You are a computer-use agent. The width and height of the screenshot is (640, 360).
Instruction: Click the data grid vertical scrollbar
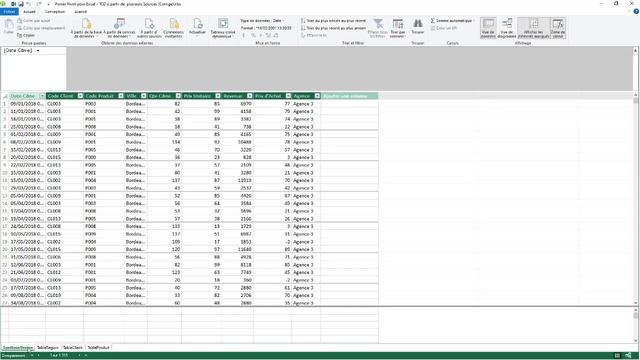click(x=636, y=200)
